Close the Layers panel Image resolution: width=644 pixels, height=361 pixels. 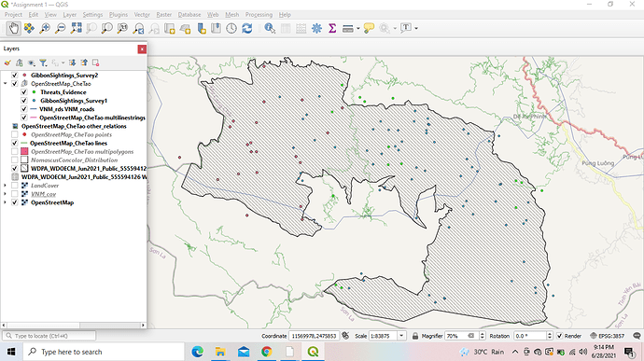coord(142,49)
